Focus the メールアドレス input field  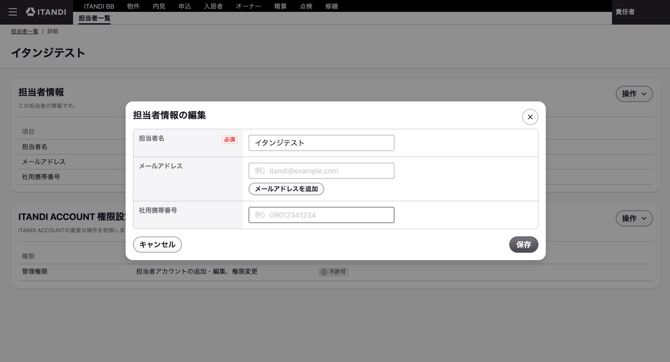pos(321,171)
